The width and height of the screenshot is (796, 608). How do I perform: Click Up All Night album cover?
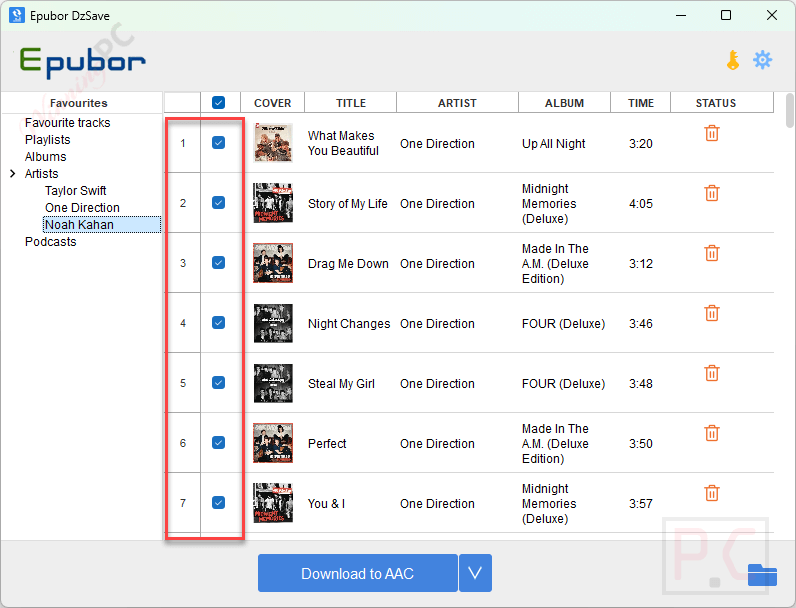(x=273, y=143)
